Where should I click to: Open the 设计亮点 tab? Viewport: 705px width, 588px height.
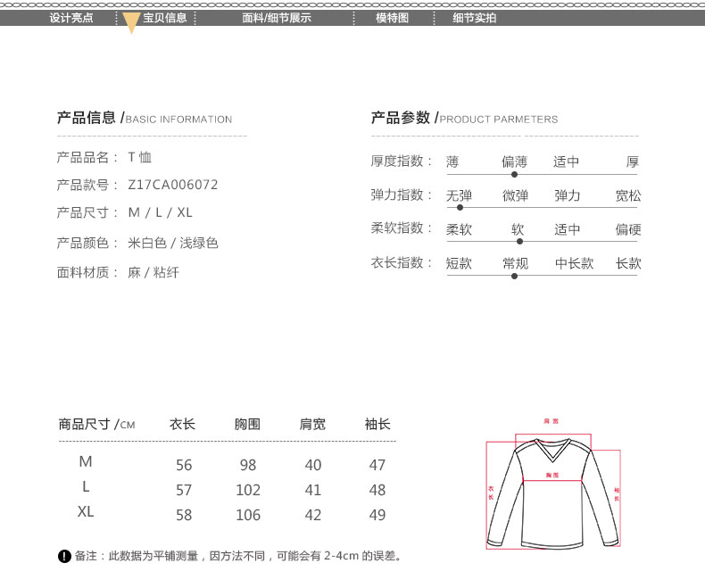tap(71, 18)
